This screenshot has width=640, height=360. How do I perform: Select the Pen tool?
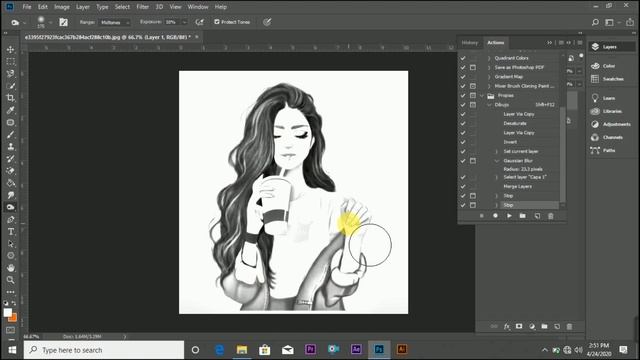click(x=11, y=220)
